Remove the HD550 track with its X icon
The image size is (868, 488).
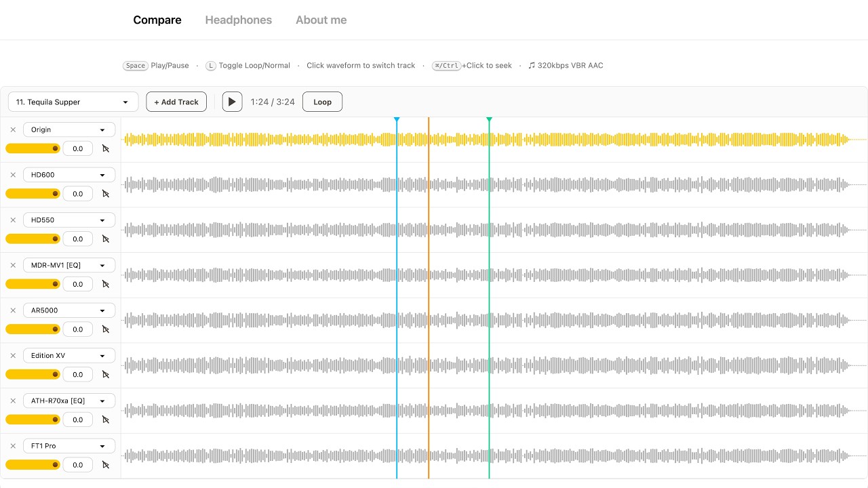tap(13, 220)
